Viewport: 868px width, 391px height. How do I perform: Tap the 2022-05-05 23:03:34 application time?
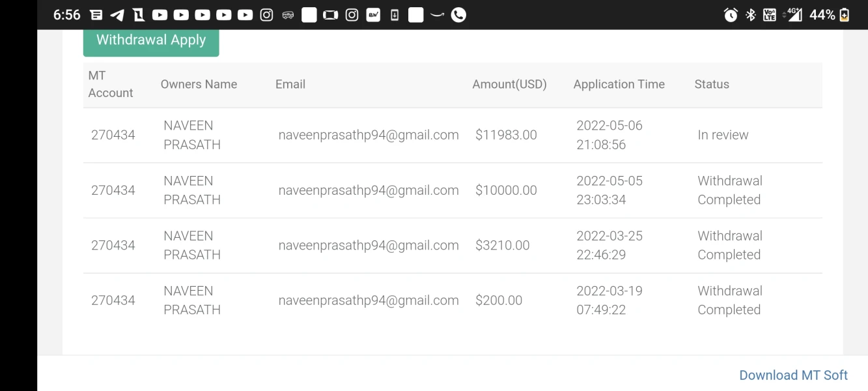(609, 190)
